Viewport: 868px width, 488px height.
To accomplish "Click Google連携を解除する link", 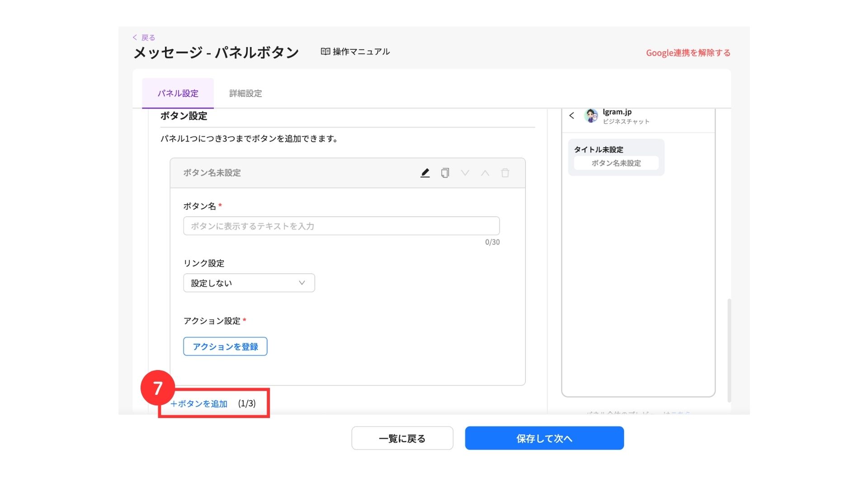I will pyautogui.click(x=688, y=53).
